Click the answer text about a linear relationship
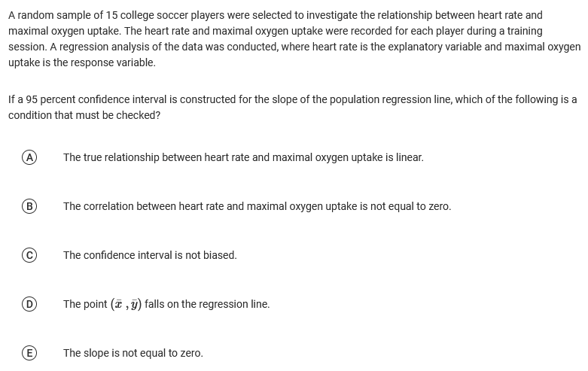The image size is (588, 371). 243,158
